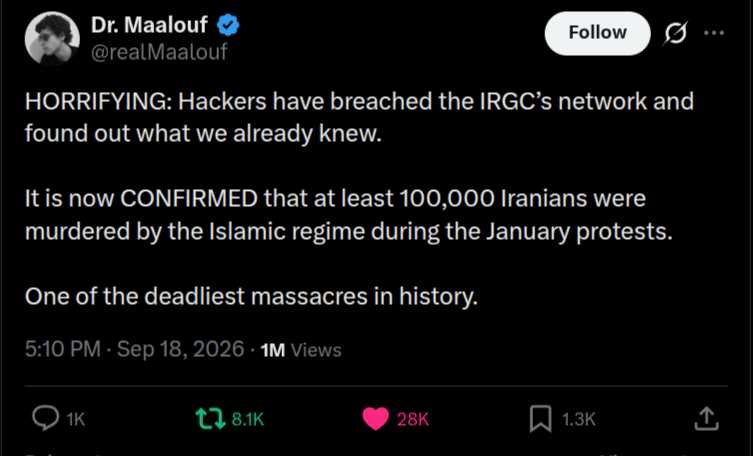Click the tweet text starting HORRIFYING
This screenshot has width=753, height=456.
(x=359, y=117)
